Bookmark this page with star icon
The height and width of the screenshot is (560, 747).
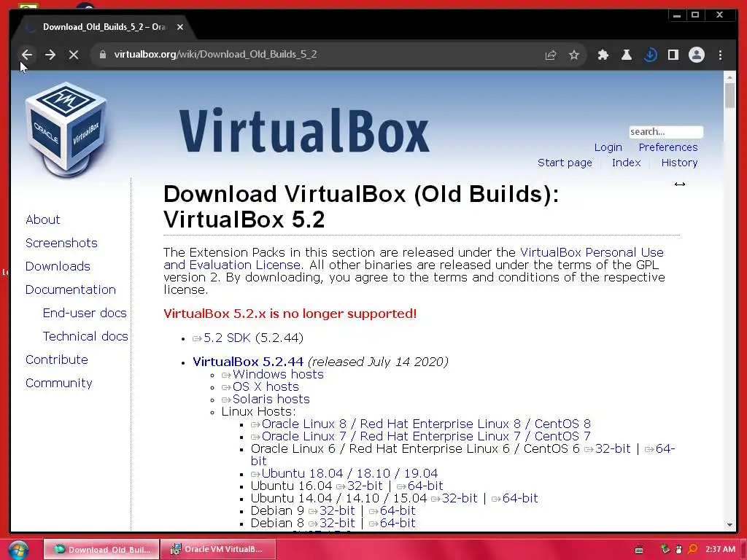574,55
